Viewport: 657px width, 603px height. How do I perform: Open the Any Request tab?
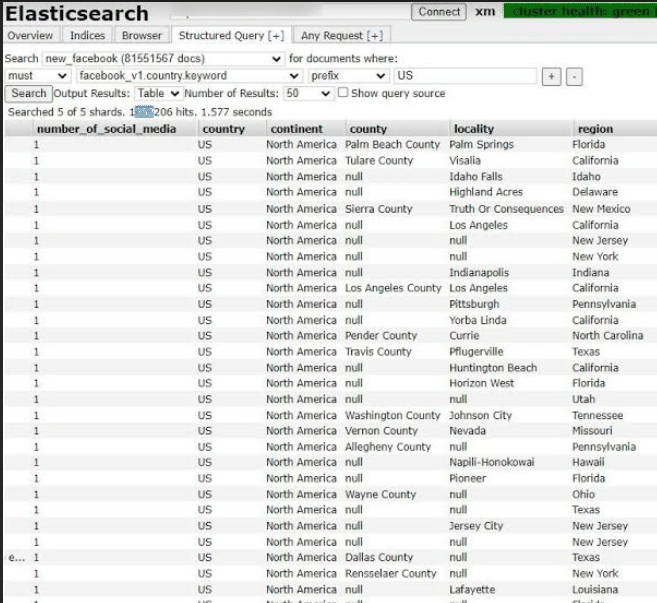(x=342, y=36)
